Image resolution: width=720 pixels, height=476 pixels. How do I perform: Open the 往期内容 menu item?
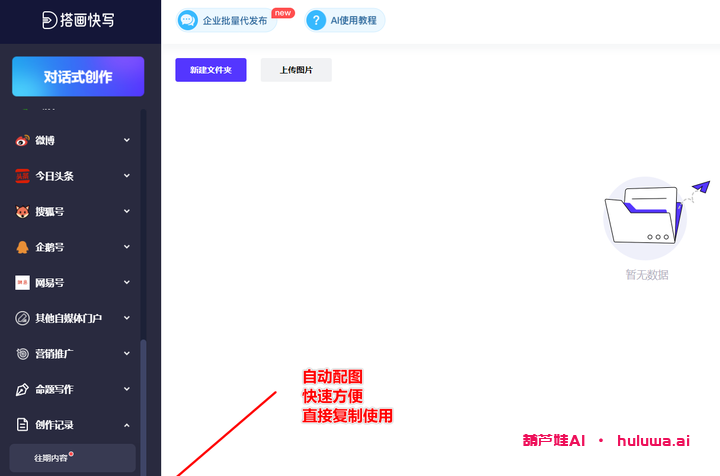click(53, 458)
